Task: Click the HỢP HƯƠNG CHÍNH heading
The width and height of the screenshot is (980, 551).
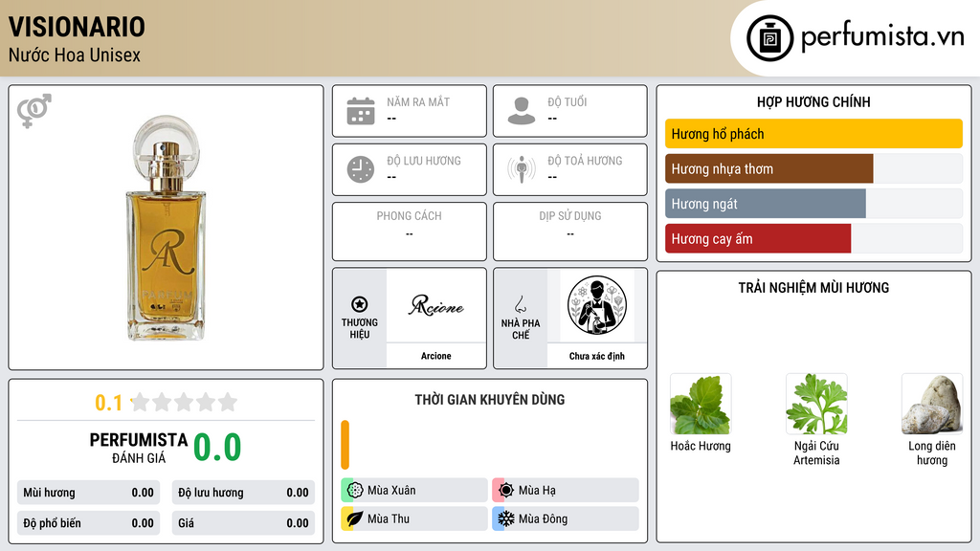Action: click(813, 101)
